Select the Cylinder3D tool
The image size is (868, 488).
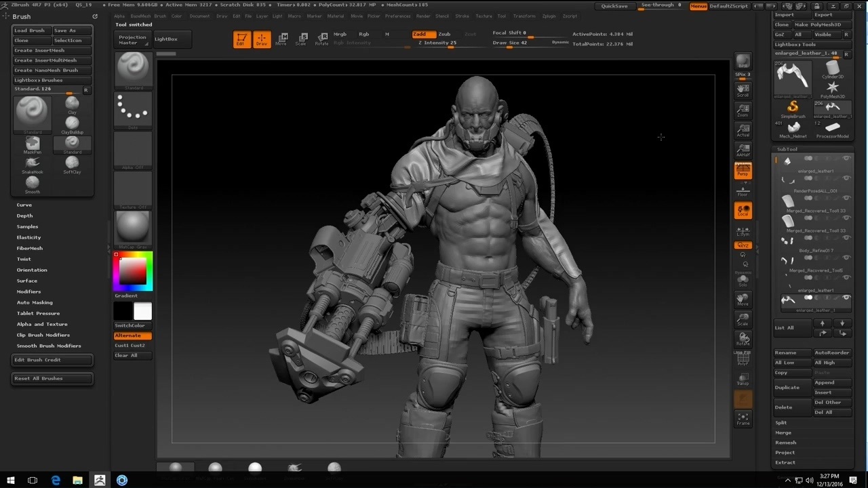[x=833, y=69]
